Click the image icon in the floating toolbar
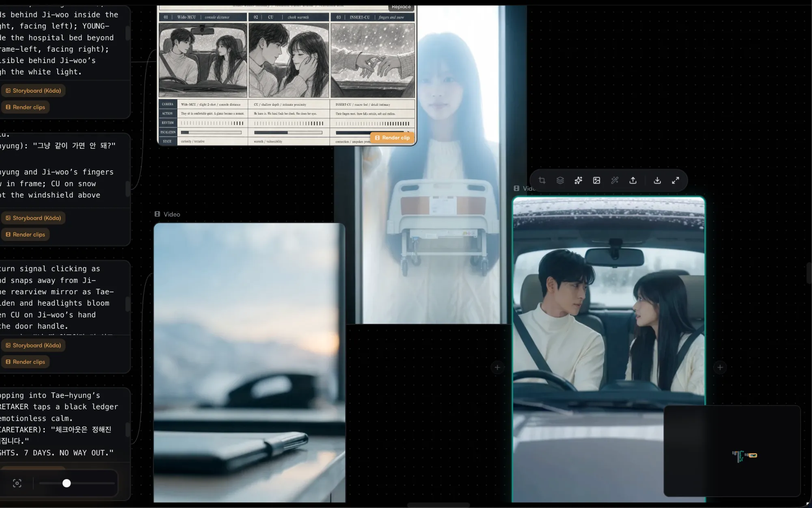Image resolution: width=812 pixels, height=508 pixels. pos(596,180)
